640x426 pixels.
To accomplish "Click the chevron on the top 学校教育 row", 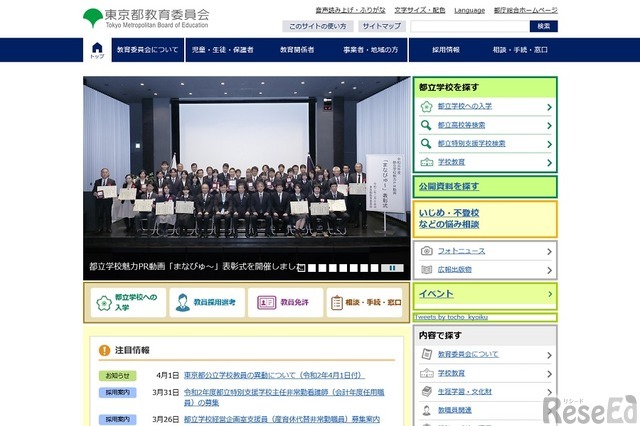I will [x=549, y=163].
